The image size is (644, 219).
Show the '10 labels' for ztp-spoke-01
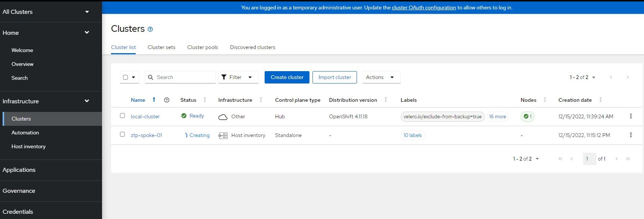413,135
